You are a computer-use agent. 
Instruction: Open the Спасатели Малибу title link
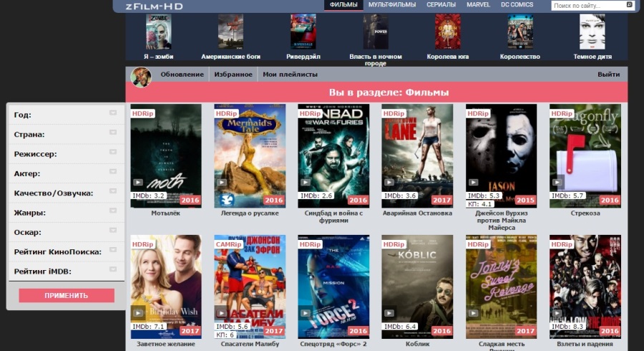click(x=250, y=344)
